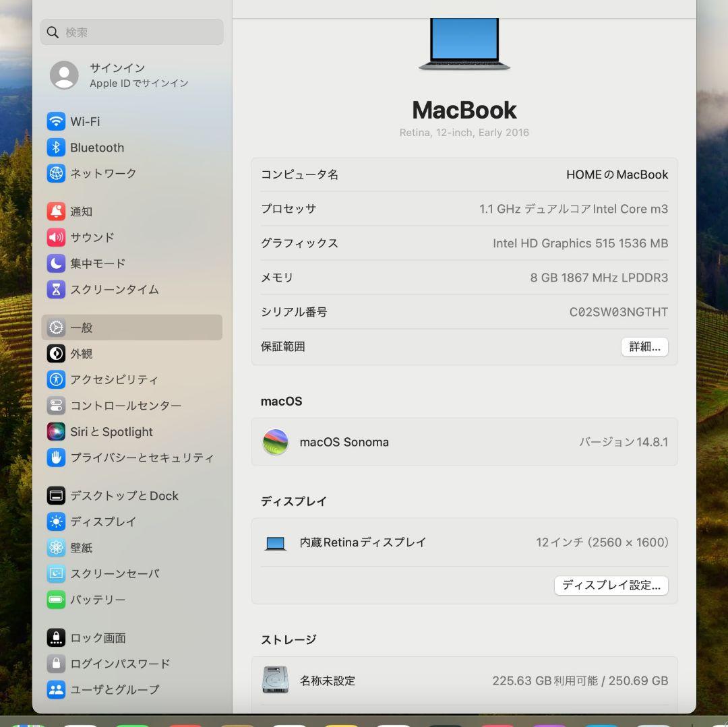Open ディスプレイ sun icon in sidebar
Screen dimensions: 728x727
[x=56, y=521]
